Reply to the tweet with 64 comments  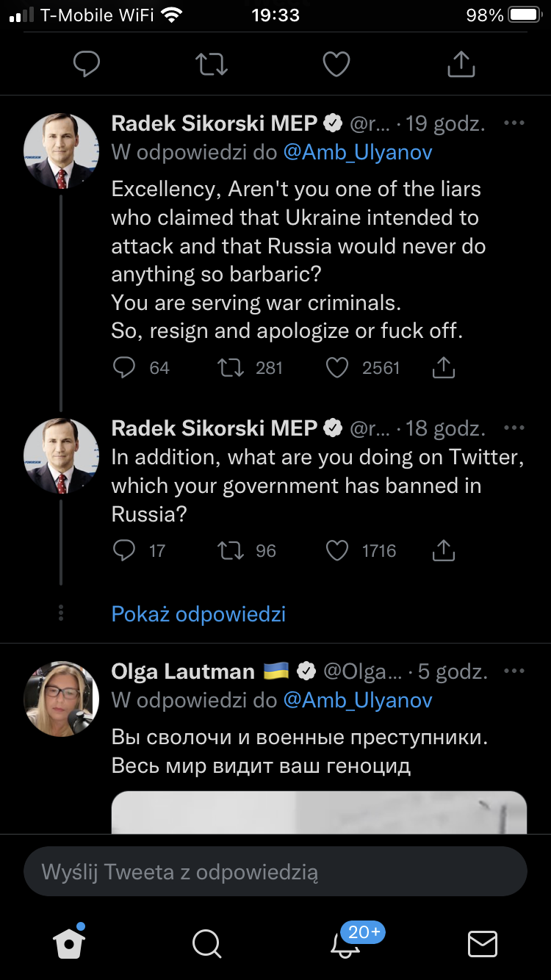point(125,367)
